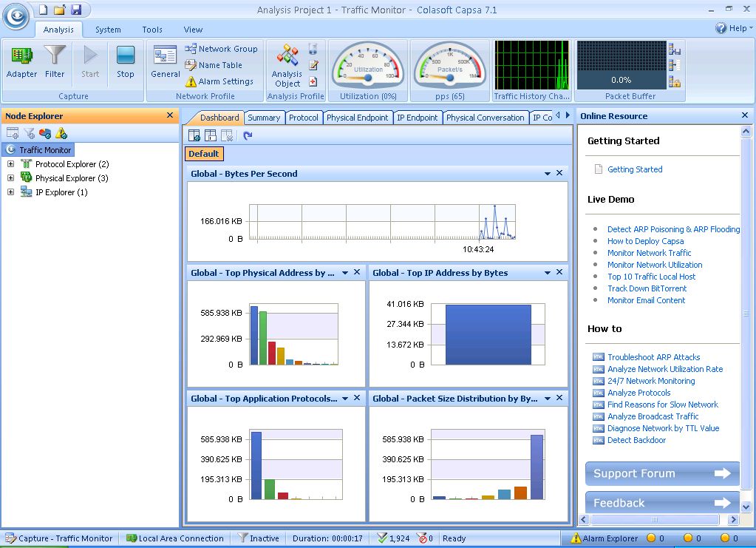Screen dimensions: 756x548
Task: Click the Open folder icon in quick access
Action: point(59,10)
